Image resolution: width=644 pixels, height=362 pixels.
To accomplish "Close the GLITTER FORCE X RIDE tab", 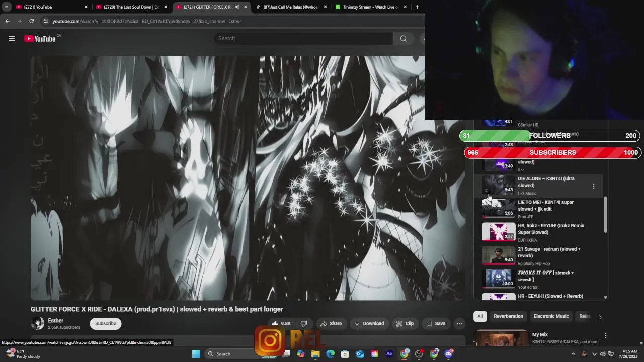I will tap(246, 7).
